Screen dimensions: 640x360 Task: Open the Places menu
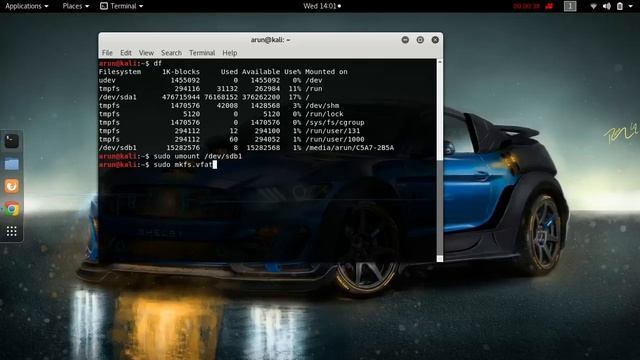[76, 6]
